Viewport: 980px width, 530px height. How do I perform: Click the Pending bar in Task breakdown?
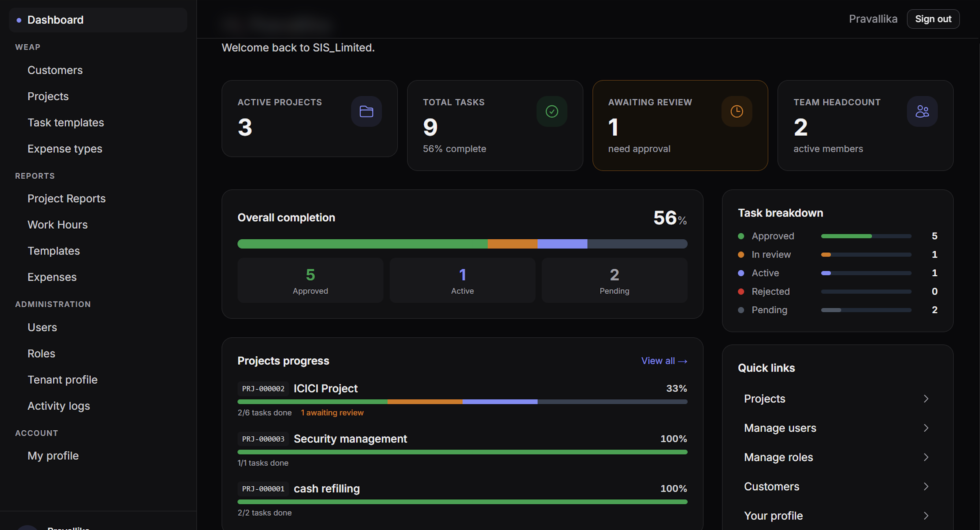(x=866, y=310)
